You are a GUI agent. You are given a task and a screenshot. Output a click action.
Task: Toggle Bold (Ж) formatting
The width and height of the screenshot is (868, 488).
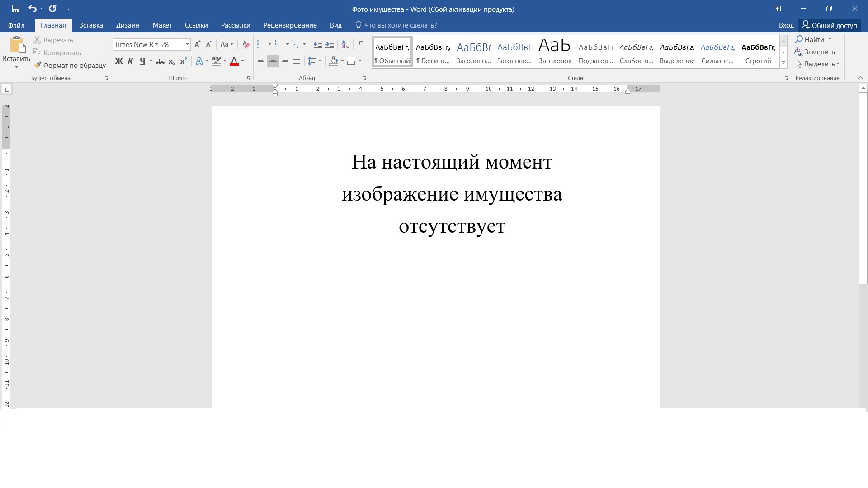119,61
